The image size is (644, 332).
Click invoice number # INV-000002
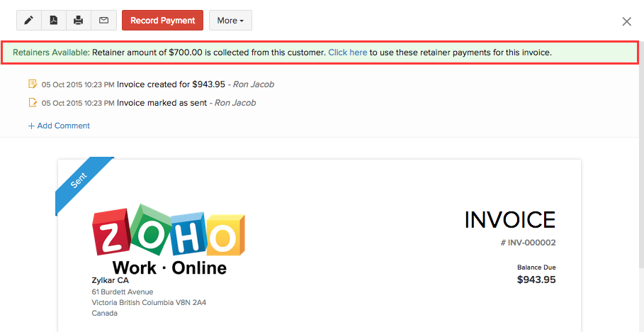click(x=528, y=243)
